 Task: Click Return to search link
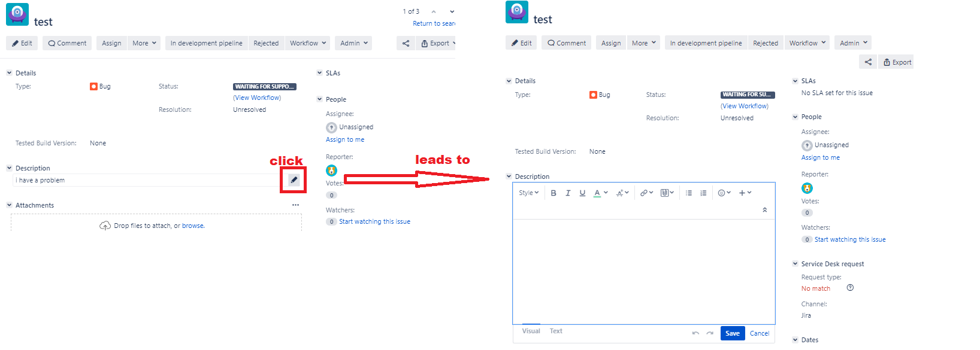434,24
